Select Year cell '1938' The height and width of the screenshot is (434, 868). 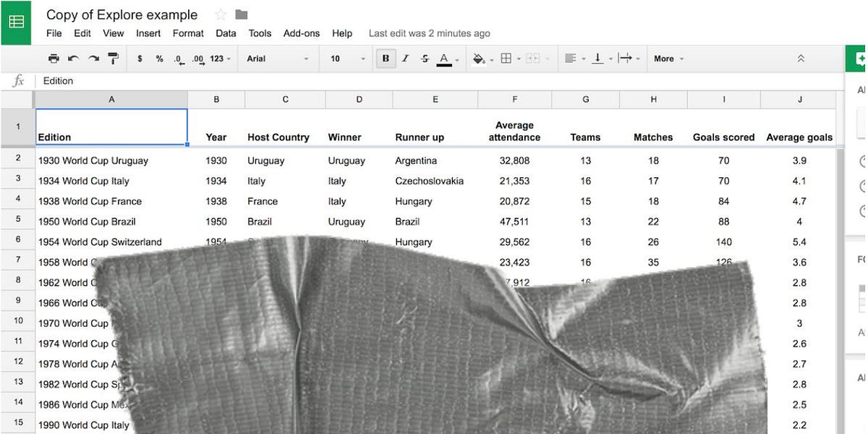pos(216,201)
